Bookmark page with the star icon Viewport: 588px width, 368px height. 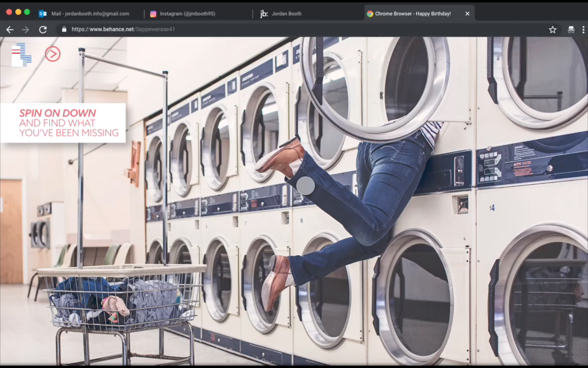552,30
